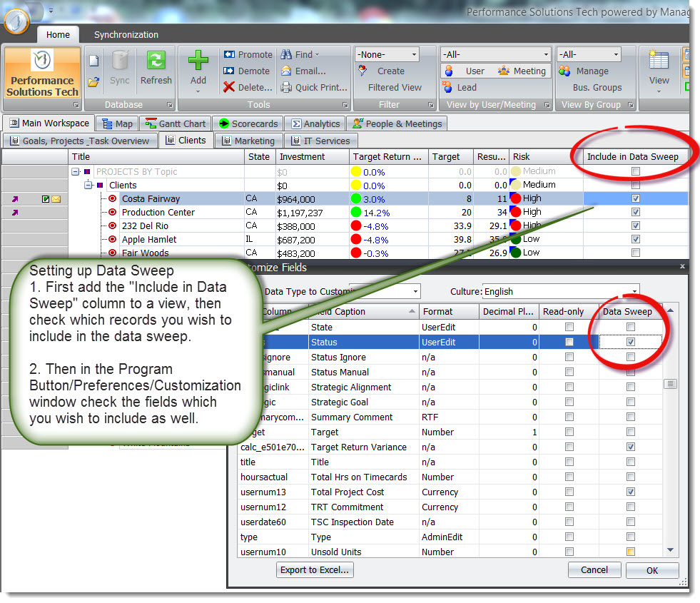
Task: Collapse the Clients tree node
Action: 88,186
